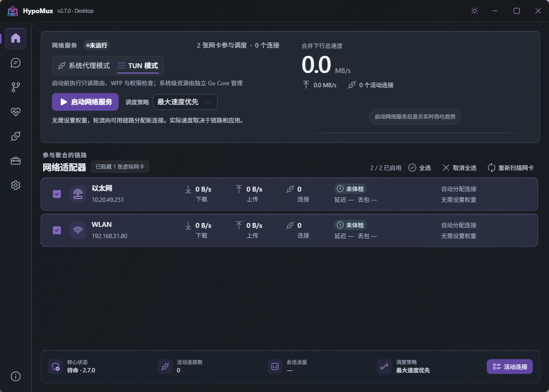
Task: Click the 2 / 2 已启用 text
Action: pyautogui.click(x=385, y=168)
